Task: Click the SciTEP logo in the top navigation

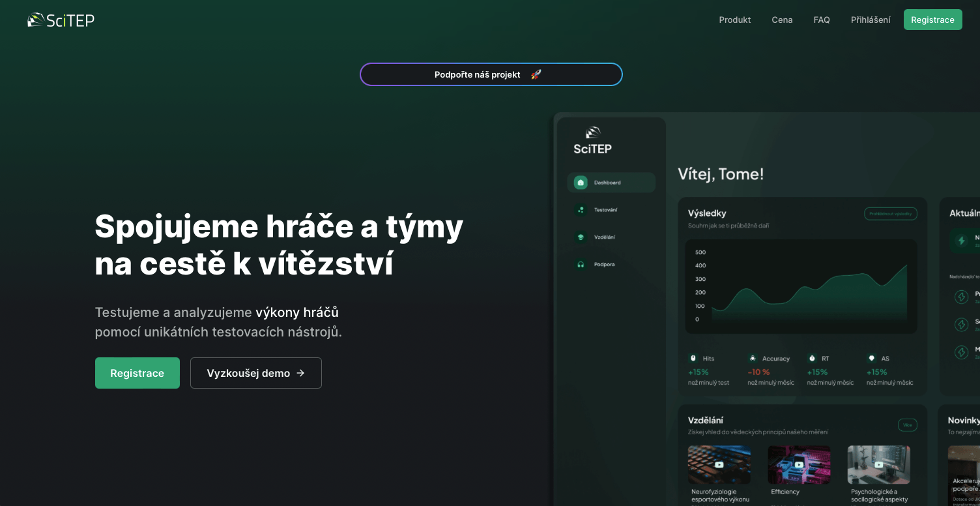Action: point(61,20)
